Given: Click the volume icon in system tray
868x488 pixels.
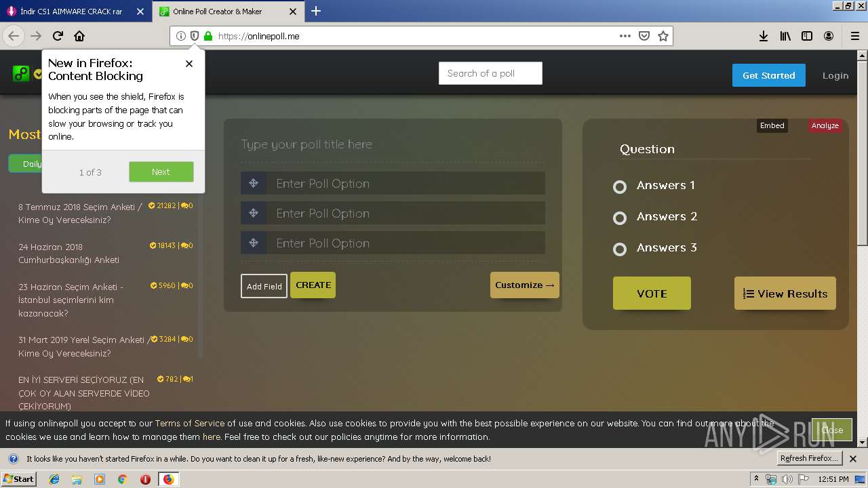Looking at the screenshot, I should (787, 479).
